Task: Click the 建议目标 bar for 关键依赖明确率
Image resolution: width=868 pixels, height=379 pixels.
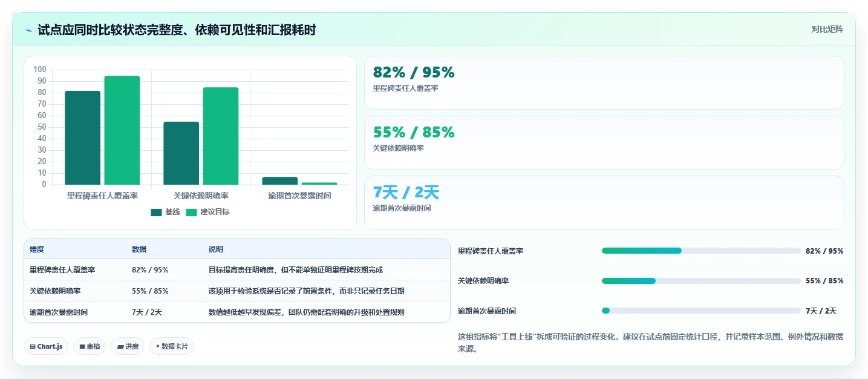Action: 220,136
